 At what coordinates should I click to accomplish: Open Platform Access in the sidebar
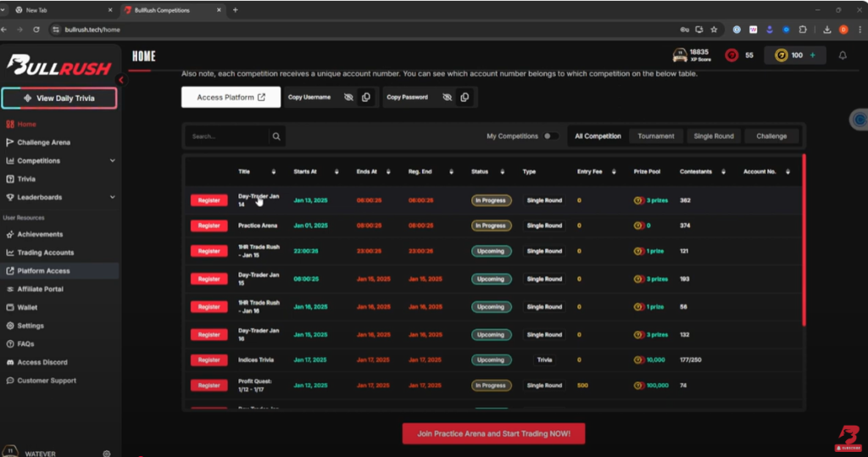click(x=43, y=270)
